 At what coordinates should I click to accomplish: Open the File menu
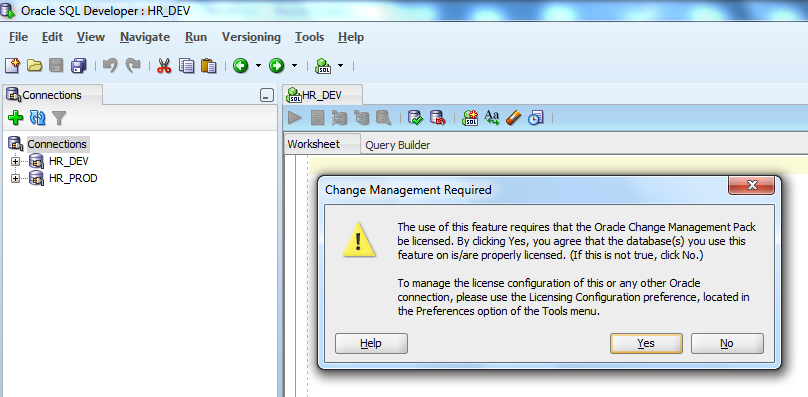click(19, 37)
